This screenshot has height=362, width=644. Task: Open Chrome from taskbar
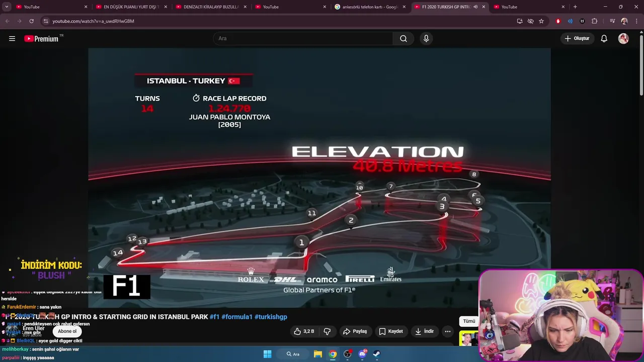point(333,354)
